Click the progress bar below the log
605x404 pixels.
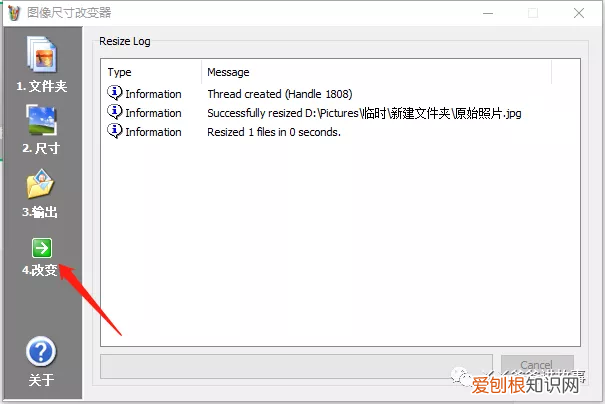[296, 366]
